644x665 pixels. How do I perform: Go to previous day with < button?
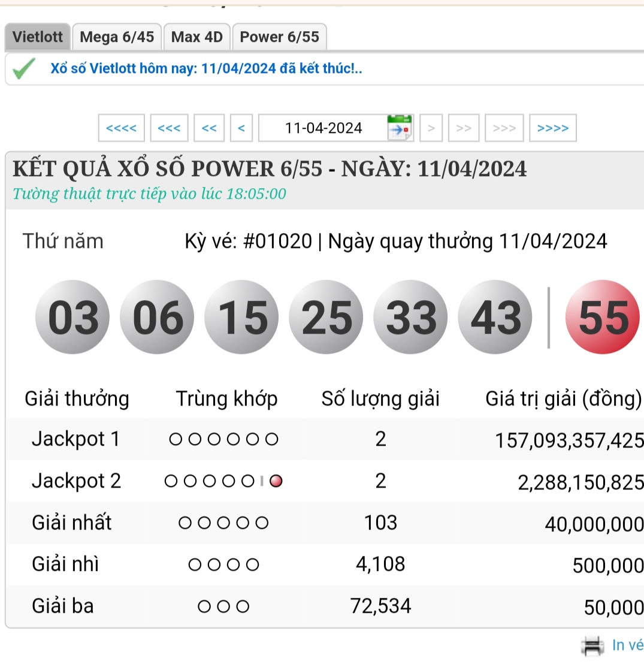tap(241, 128)
